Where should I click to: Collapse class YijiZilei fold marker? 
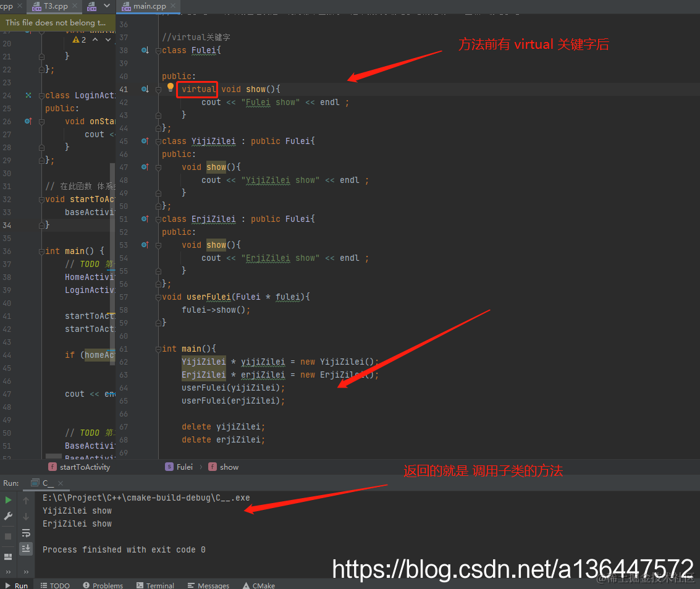[158, 142]
